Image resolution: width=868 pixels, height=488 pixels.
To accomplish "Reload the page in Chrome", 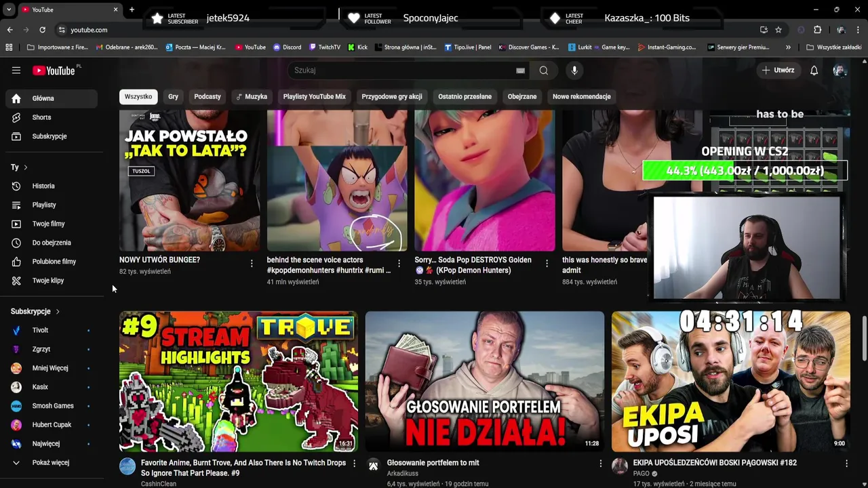I will (x=42, y=30).
